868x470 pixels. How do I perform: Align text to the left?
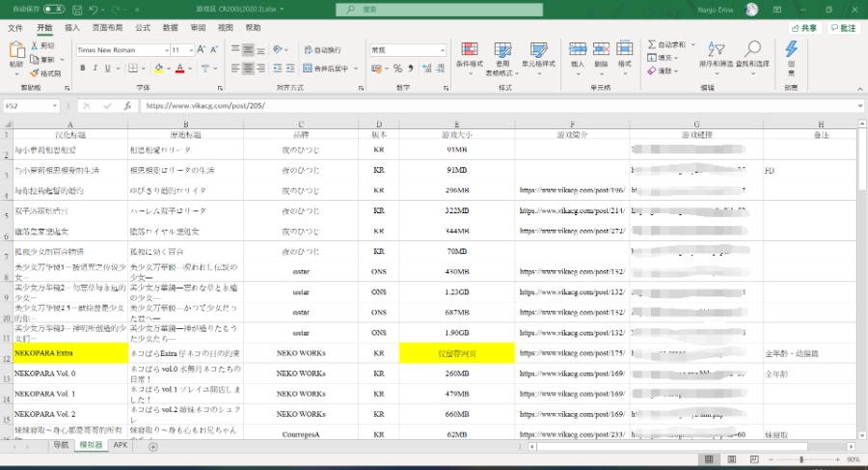(235, 69)
